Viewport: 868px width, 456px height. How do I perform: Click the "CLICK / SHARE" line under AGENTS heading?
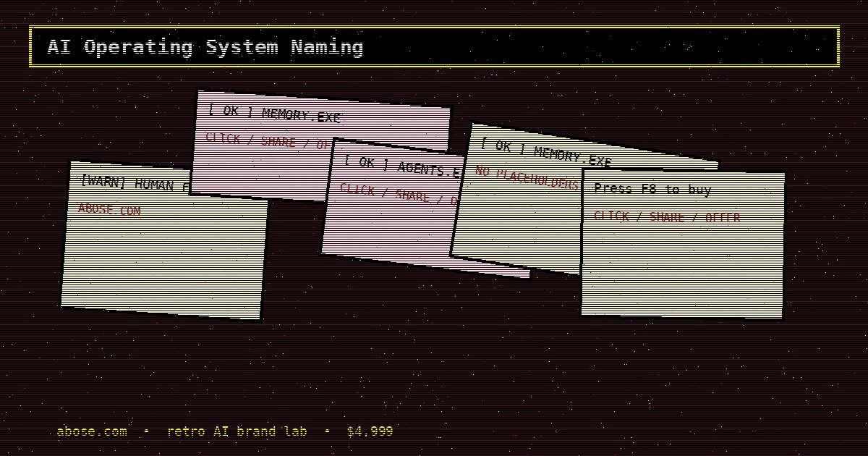[x=399, y=193]
